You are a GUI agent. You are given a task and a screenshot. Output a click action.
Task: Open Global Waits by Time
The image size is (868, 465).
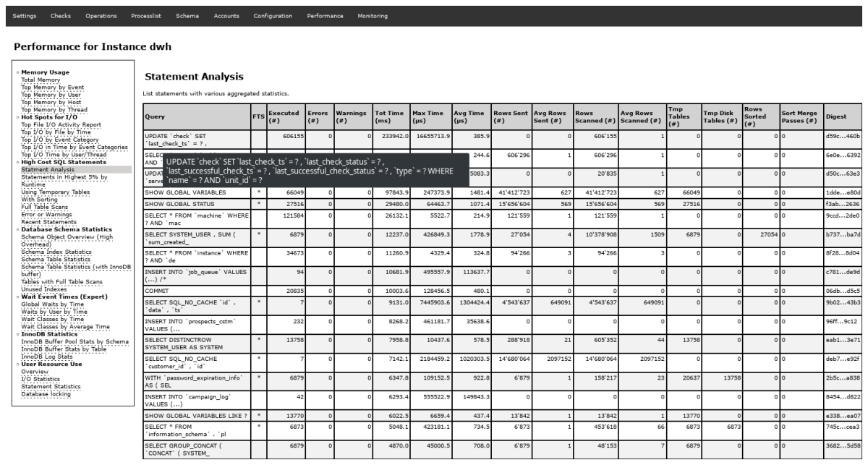pos(52,304)
